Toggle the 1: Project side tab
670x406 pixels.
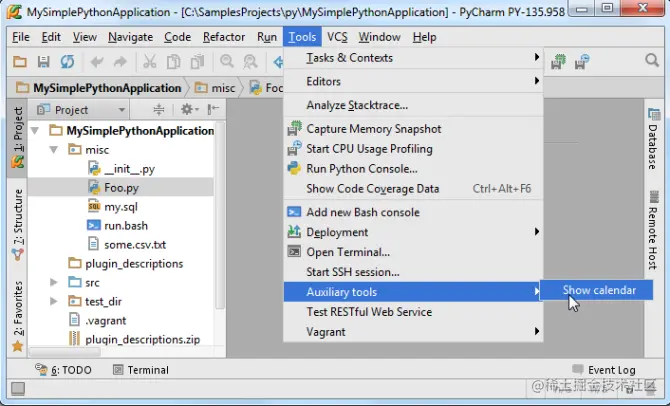pyautogui.click(x=18, y=138)
